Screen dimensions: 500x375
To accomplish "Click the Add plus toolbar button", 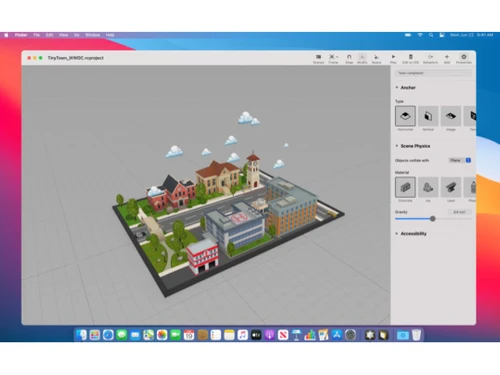I will tap(447, 59).
